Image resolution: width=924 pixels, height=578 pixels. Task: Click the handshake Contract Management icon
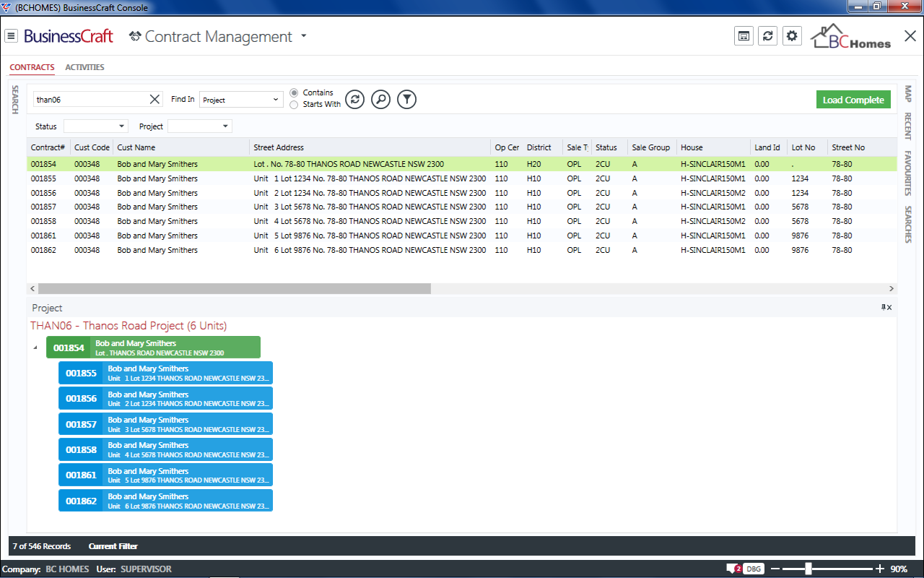coord(135,37)
